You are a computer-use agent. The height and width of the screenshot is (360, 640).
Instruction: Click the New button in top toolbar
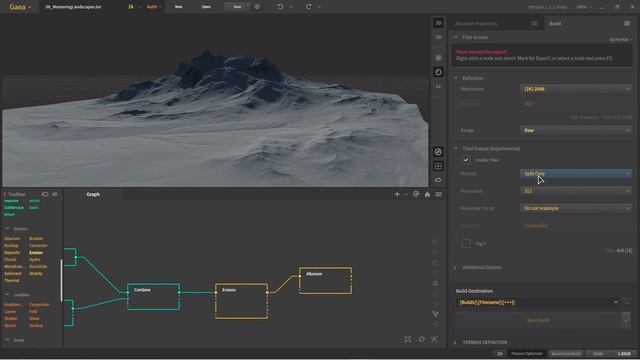tap(178, 7)
